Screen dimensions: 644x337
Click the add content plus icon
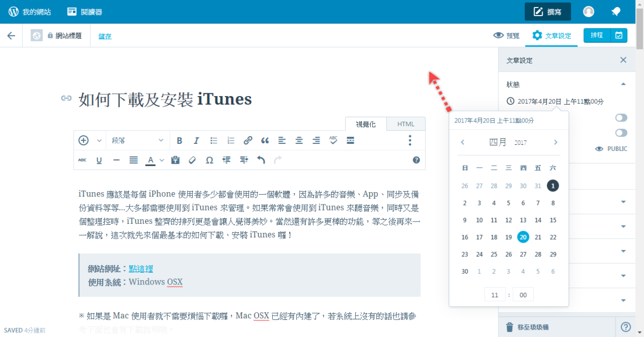83,141
